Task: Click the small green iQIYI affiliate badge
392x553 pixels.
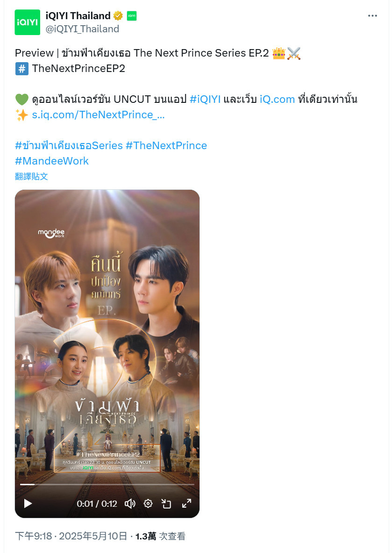Action: tap(131, 16)
